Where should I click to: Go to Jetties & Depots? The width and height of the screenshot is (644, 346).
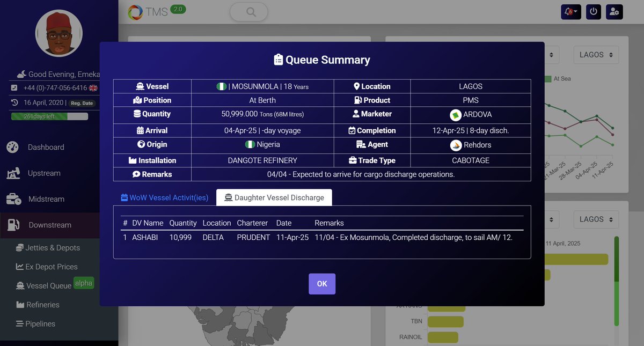click(53, 248)
